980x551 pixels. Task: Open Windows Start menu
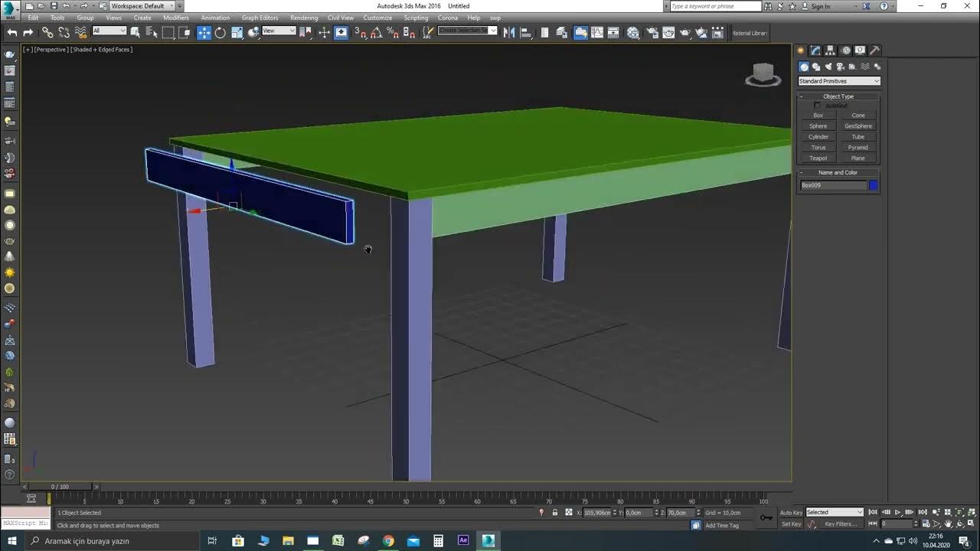coord(11,541)
